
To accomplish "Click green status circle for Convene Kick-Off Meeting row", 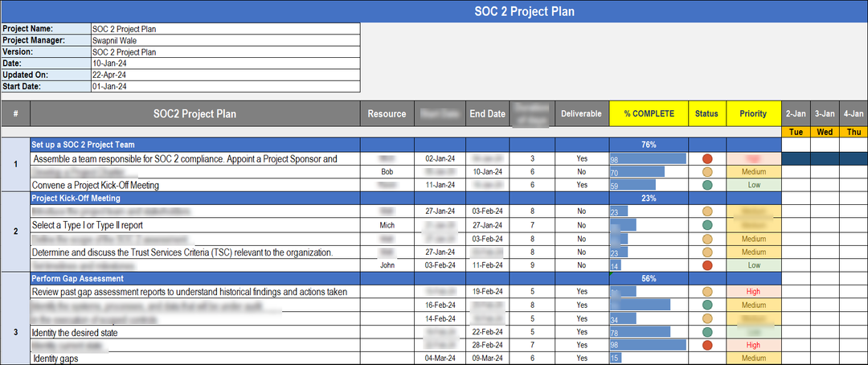I will click(x=707, y=185).
